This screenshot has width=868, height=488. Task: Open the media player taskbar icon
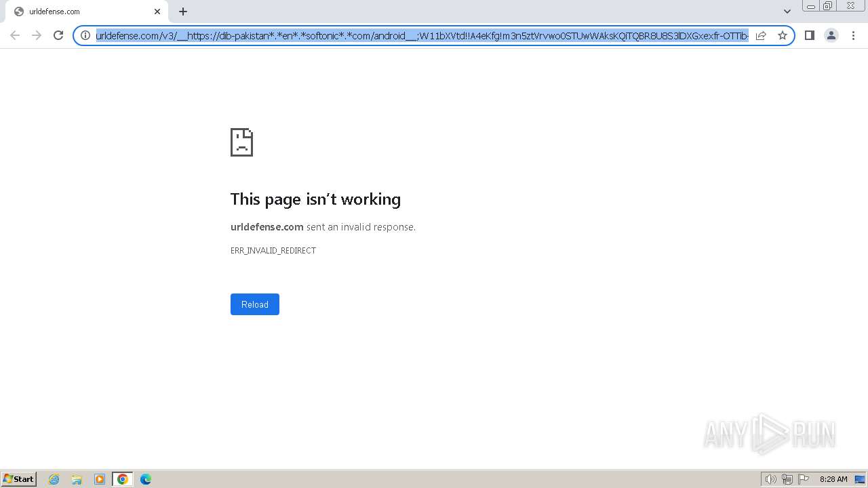click(100, 479)
